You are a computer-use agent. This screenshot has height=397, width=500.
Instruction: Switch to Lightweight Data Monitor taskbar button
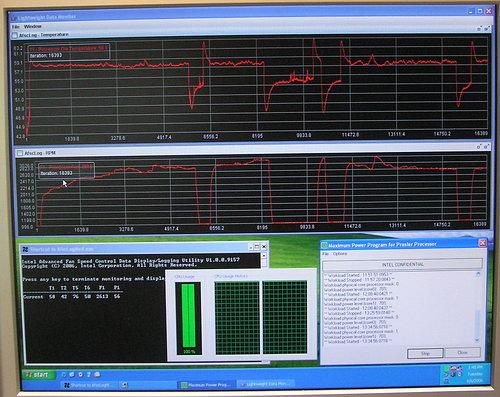265,384
